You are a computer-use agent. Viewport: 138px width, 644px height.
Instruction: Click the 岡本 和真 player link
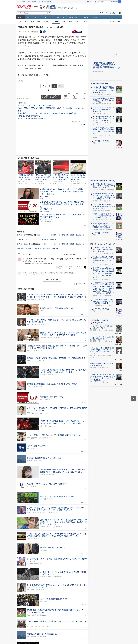coord(21,248)
